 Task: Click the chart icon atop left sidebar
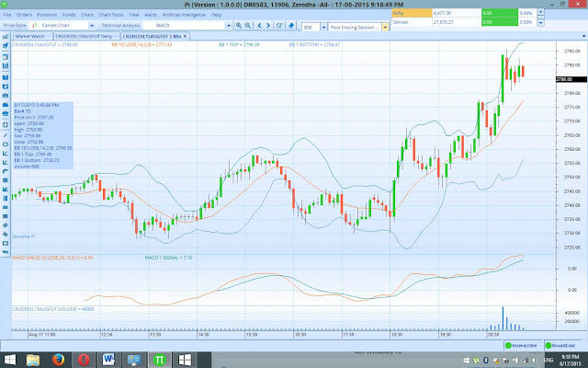(6, 37)
